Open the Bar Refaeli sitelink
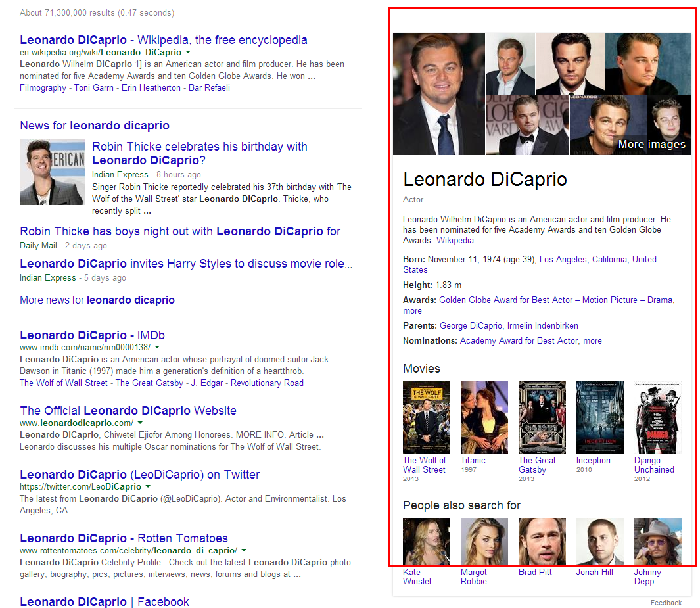700x608 pixels. tap(210, 88)
